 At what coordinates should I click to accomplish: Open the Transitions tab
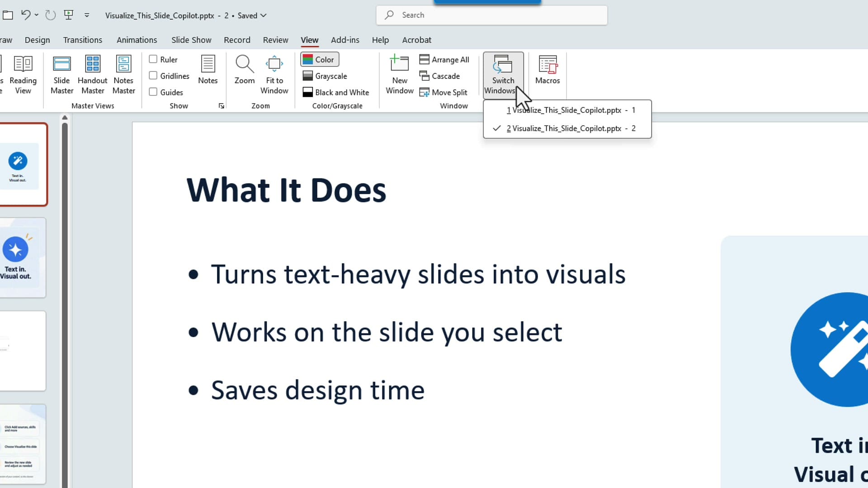click(83, 40)
